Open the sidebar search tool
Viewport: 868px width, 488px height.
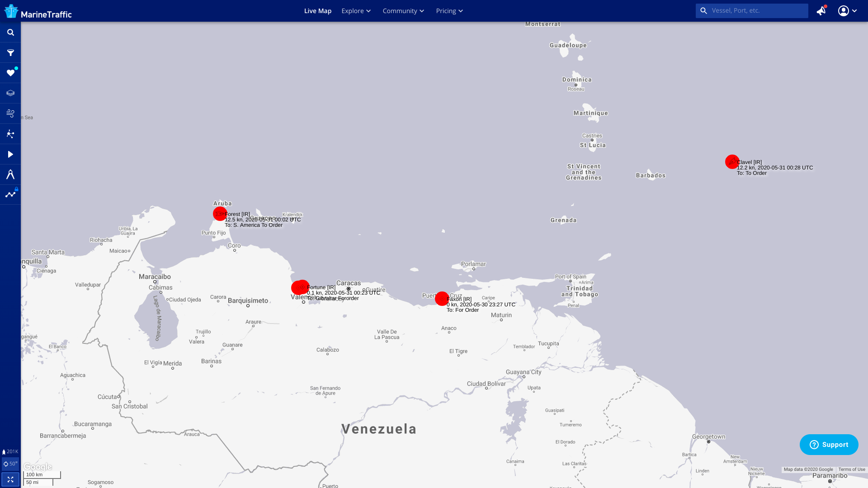[x=10, y=33]
